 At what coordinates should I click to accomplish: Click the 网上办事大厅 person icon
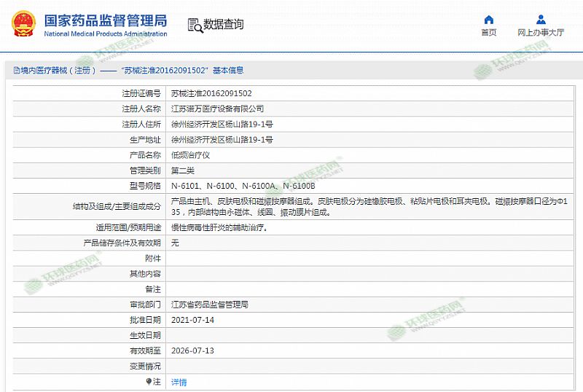click(540, 20)
